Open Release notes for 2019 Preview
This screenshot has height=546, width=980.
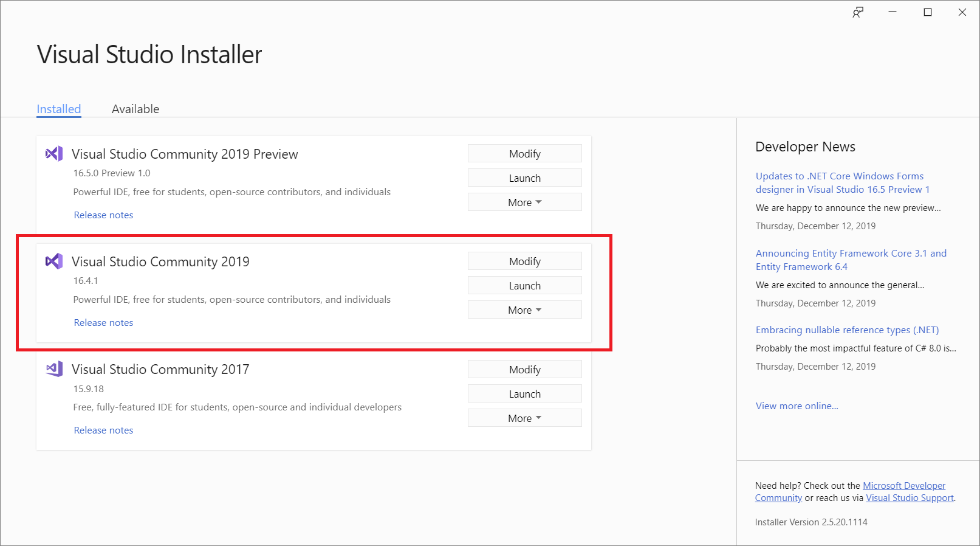(x=103, y=215)
